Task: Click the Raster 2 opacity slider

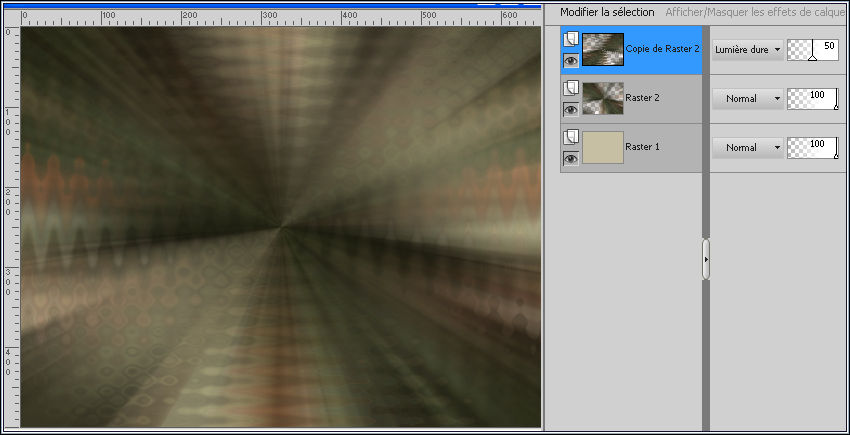Action: tap(813, 99)
